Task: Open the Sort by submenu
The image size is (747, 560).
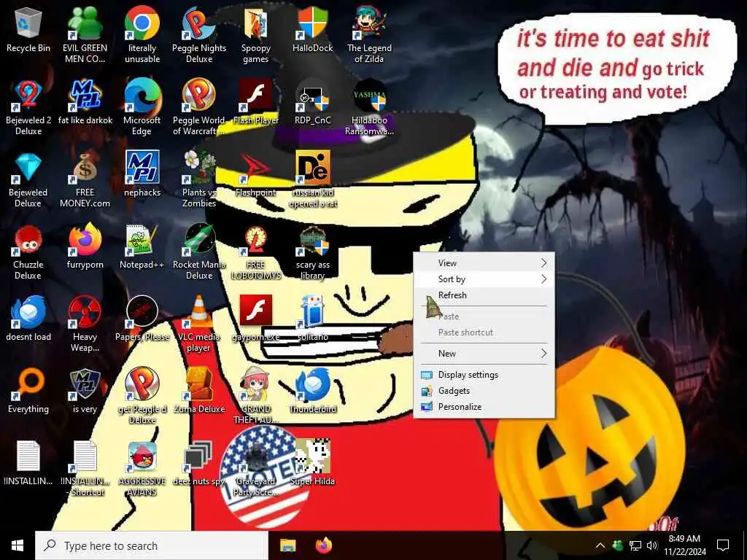Action: [x=484, y=279]
